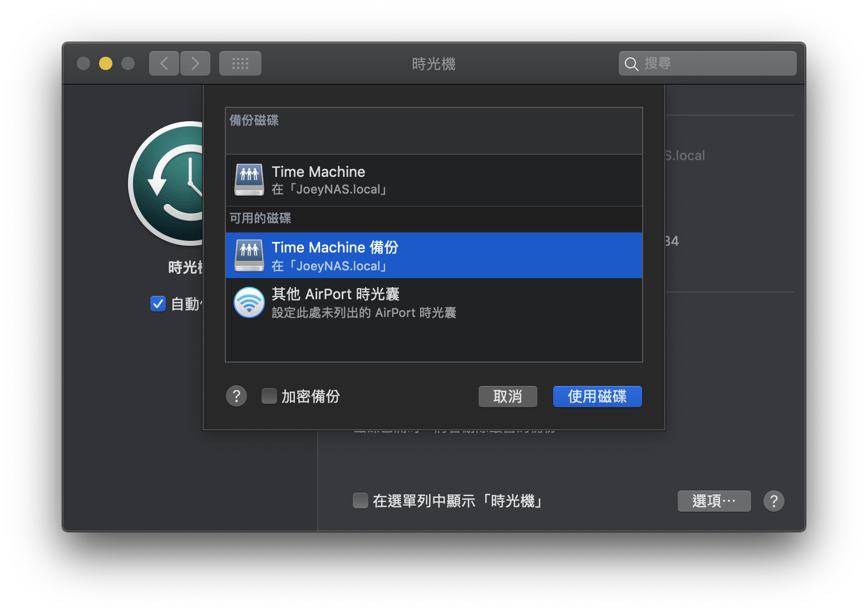Open help in main Time Machine window

[774, 501]
